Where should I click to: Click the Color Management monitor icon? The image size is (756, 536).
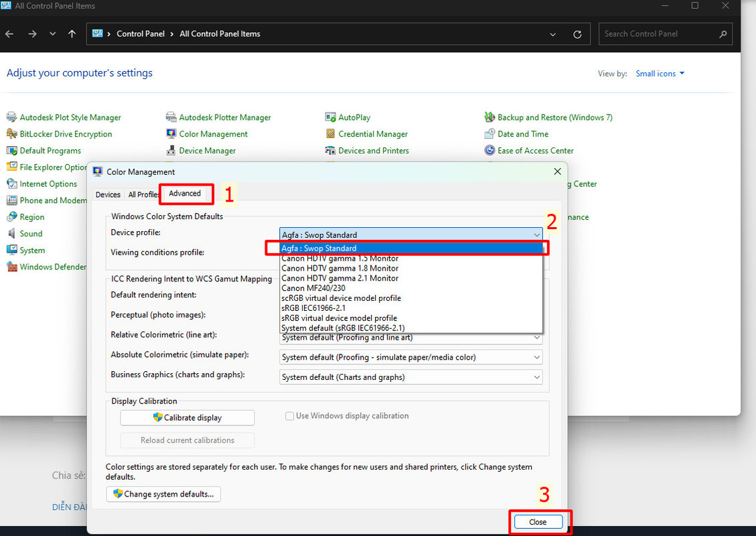click(171, 133)
